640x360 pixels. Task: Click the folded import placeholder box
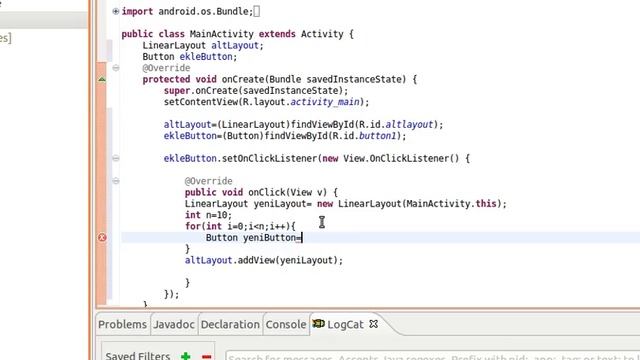(256, 11)
